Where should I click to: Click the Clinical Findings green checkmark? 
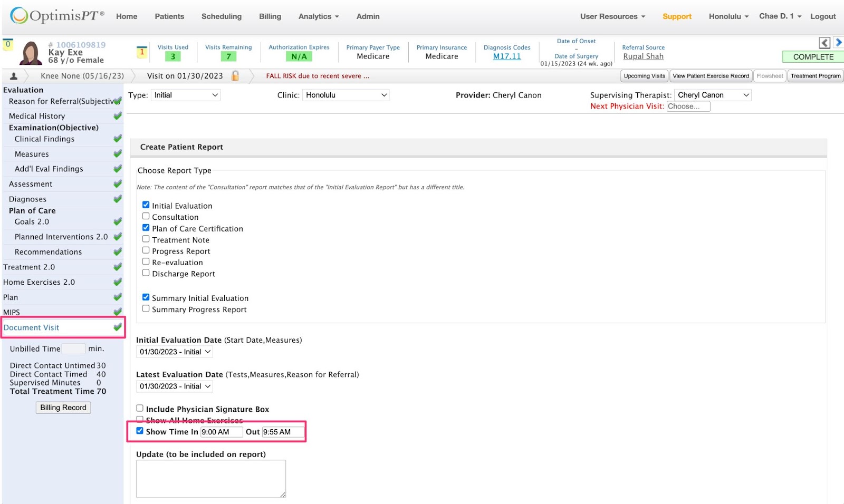click(x=118, y=139)
